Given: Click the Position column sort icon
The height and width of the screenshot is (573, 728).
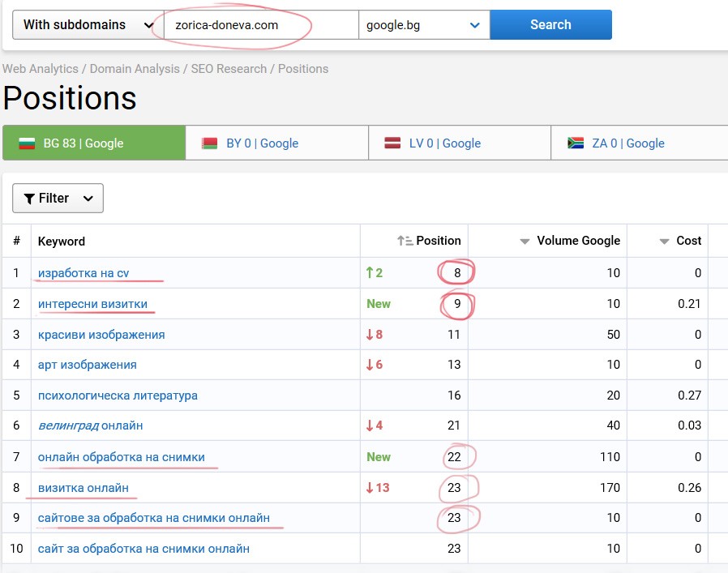Looking at the screenshot, I should tap(405, 241).
